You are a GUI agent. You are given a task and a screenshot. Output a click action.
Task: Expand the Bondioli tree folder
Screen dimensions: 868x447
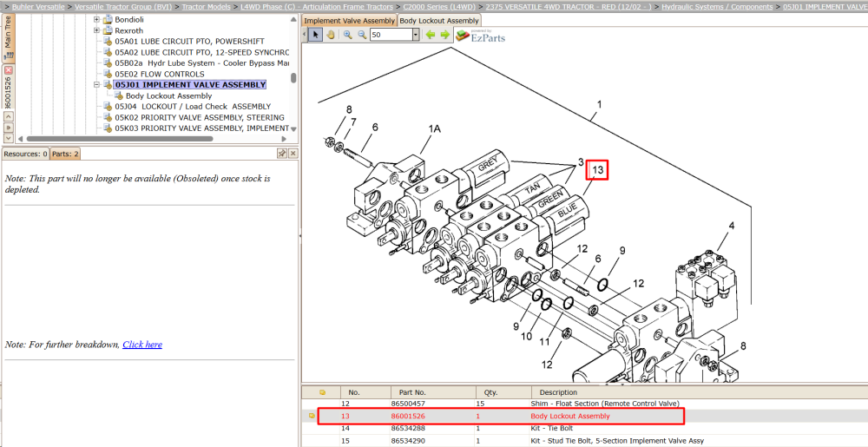coord(96,20)
